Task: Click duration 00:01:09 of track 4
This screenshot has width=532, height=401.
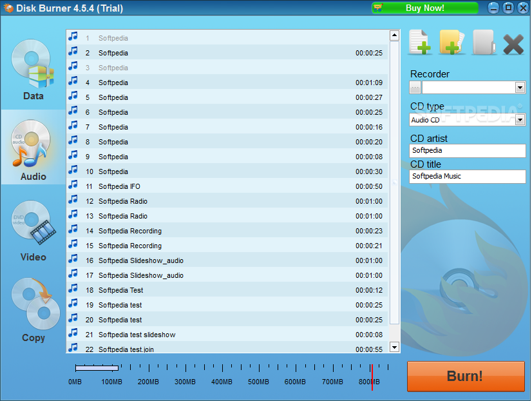Action: pos(369,83)
